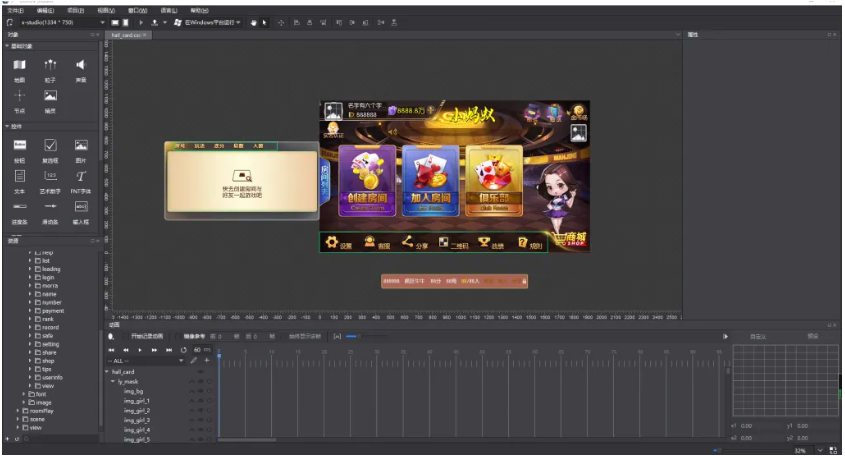Toggle animation loop button
845x456 pixels.
[x=184, y=350]
